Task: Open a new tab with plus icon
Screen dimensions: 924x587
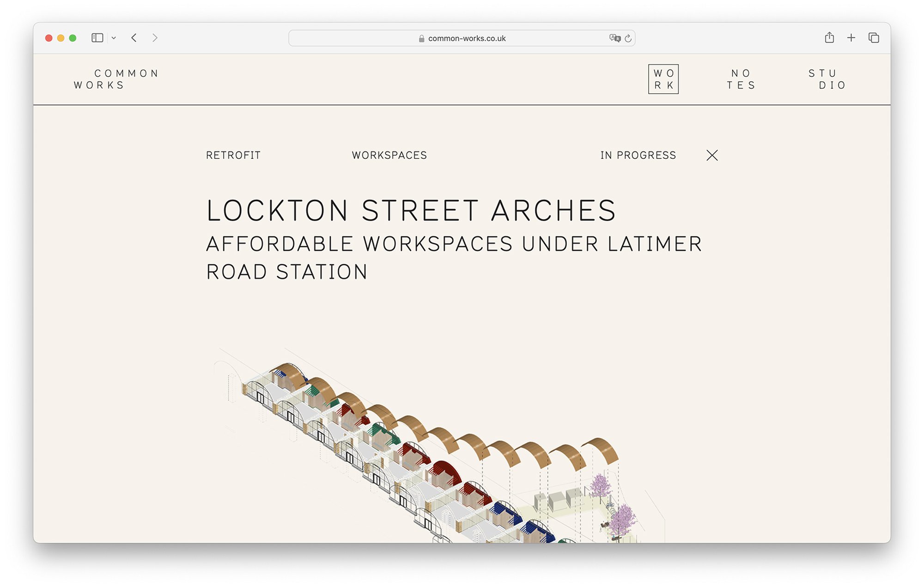Action: coord(851,38)
